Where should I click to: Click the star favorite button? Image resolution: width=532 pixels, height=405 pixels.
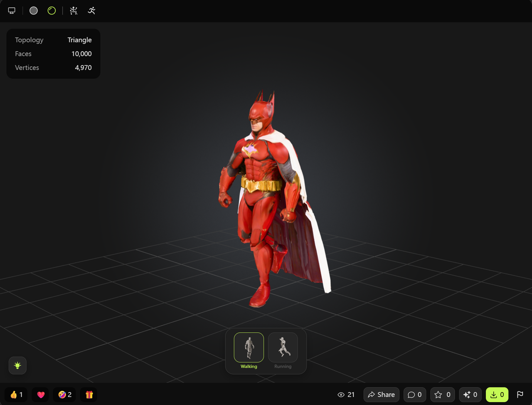tap(443, 395)
